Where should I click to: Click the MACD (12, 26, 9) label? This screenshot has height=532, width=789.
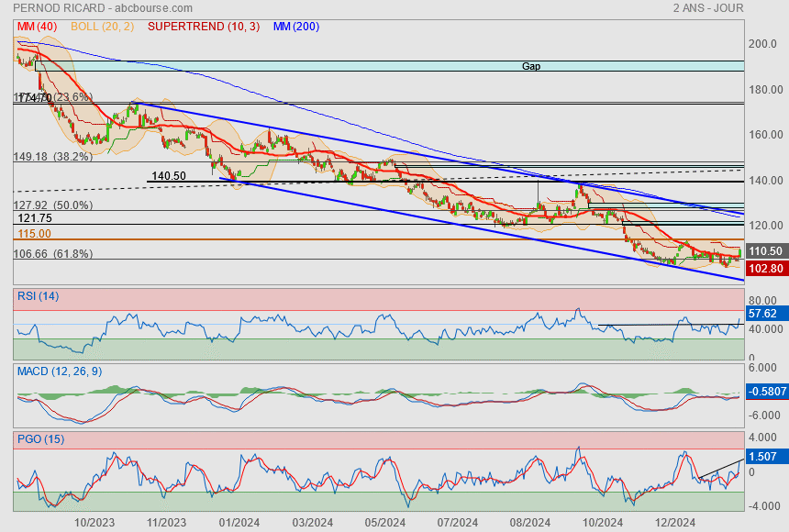click(x=60, y=371)
